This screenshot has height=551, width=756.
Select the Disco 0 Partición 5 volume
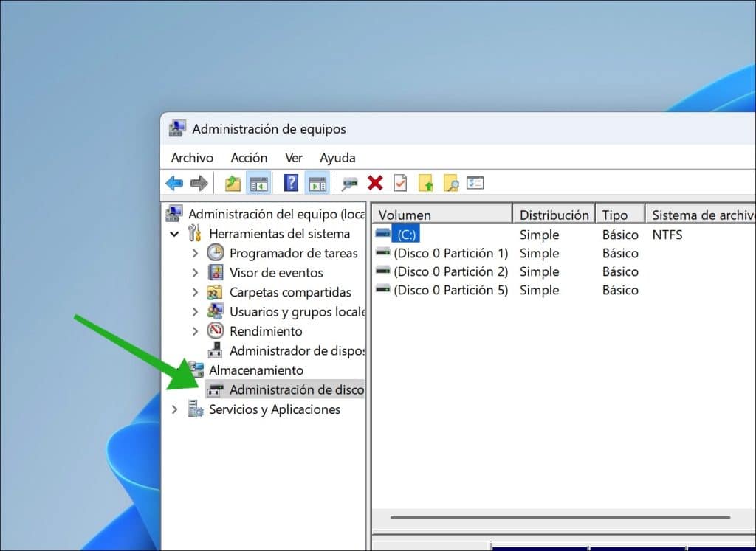pos(564,290)
